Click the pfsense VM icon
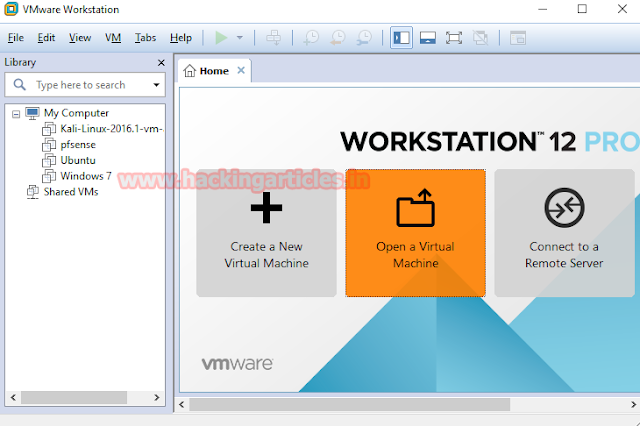This screenshot has height=426, width=640. tap(49, 145)
